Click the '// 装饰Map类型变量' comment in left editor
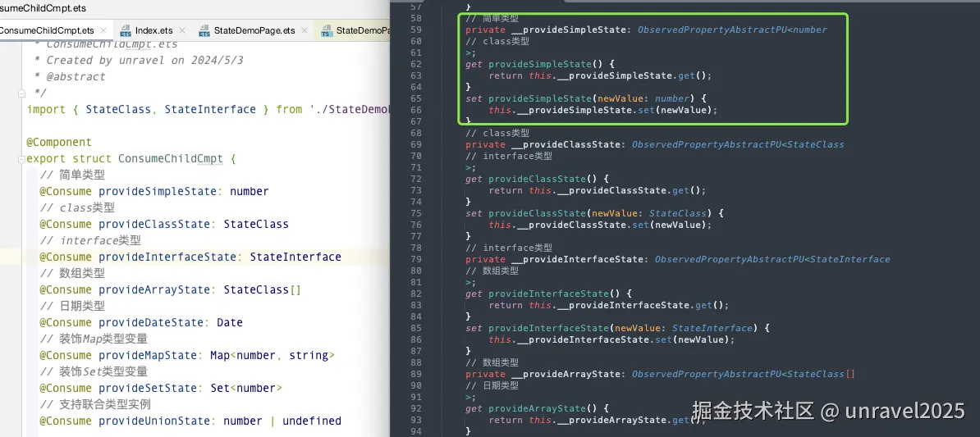Image resolution: width=980 pixels, height=437 pixels. (94, 339)
